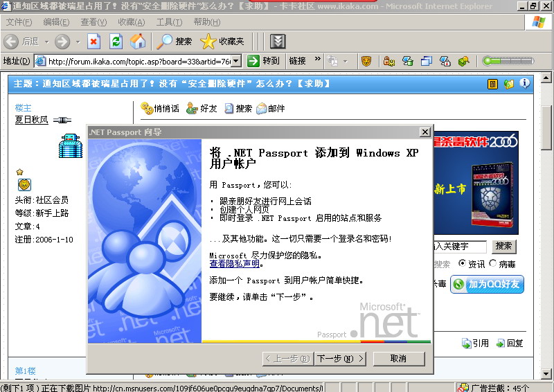Click 搜索 icon in post toolbar
The height and width of the screenshot is (392, 554).
(x=238, y=108)
